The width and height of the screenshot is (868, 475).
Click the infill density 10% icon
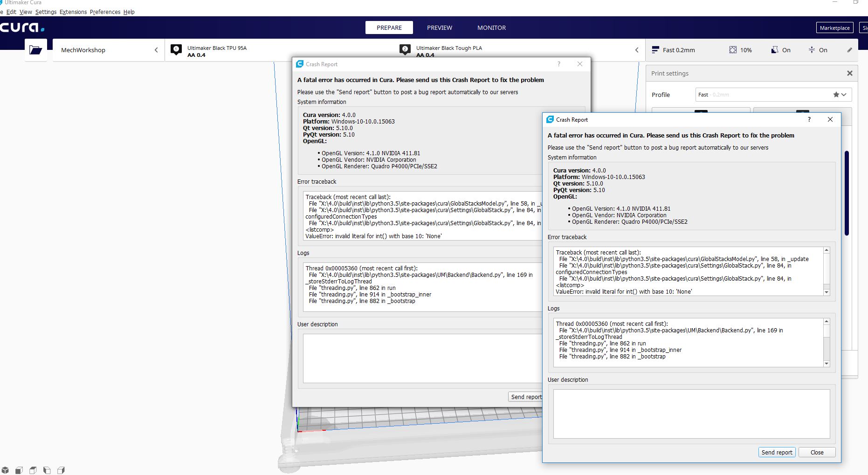pyautogui.click(x=733, y=49)
